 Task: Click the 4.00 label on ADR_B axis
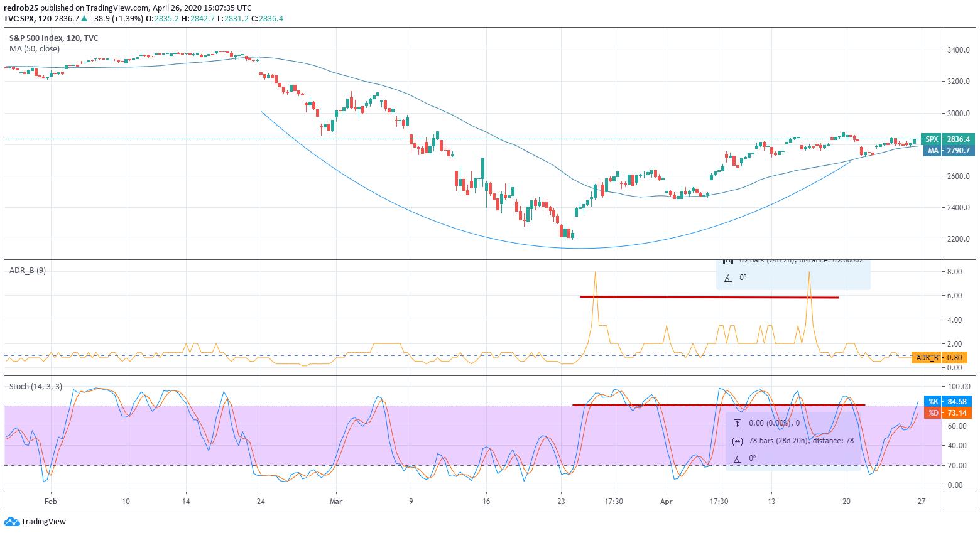pyautogui.click(x=955, y=320)
